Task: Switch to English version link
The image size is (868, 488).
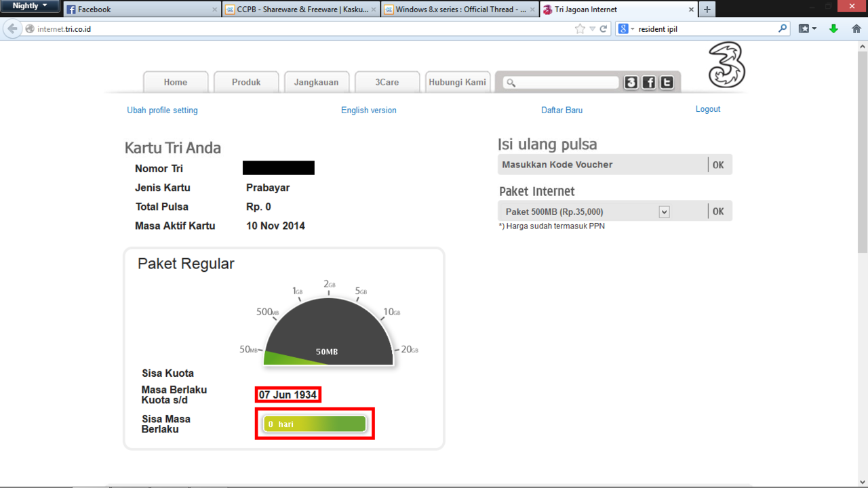Action: (x=369, y=110)
